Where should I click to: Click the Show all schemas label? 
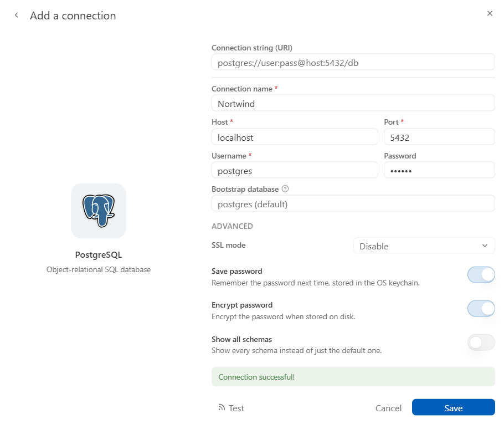point(241,339)
